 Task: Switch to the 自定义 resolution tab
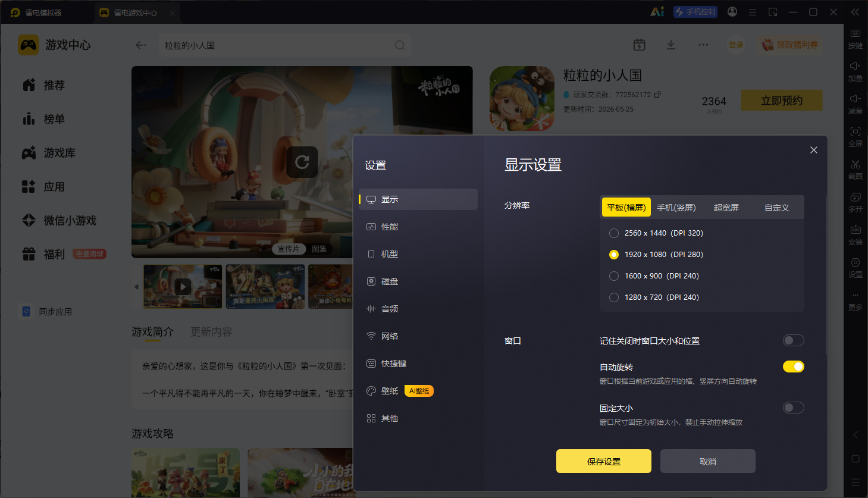point(777,208)
